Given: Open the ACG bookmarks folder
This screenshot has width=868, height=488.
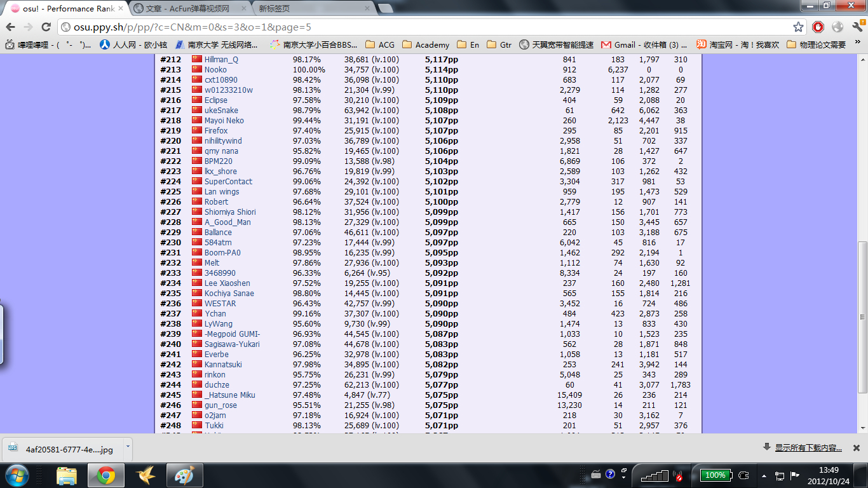Looking at the screenshot, I should (x=380, y=45).
